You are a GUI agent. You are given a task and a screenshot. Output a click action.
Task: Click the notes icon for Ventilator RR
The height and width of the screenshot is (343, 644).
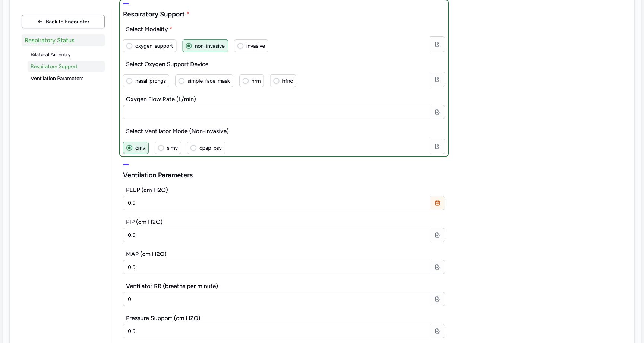pos(438,299)
